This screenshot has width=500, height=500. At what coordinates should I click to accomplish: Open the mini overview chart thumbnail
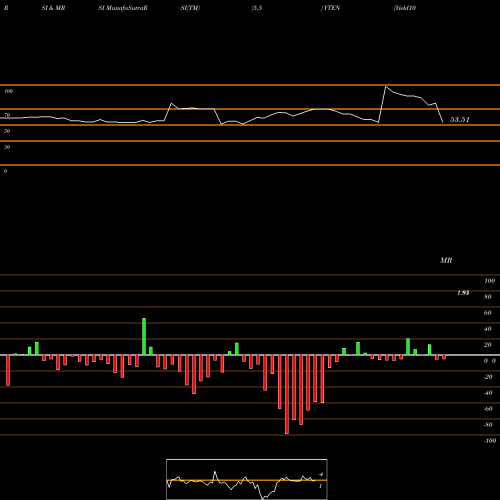pos(247,479)
